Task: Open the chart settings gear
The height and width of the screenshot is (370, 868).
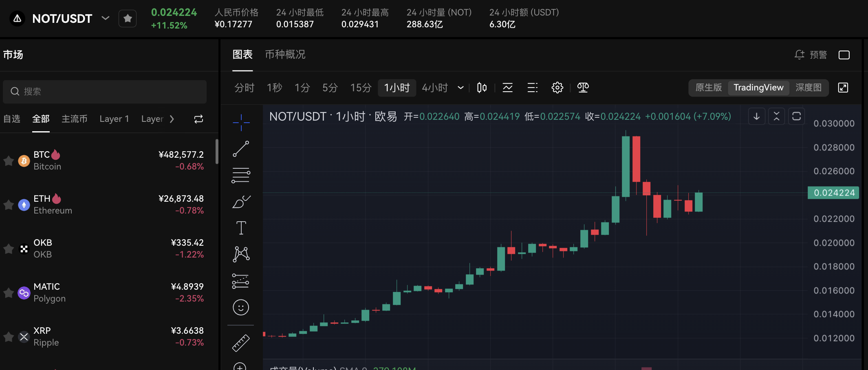Action: point(557,88)
